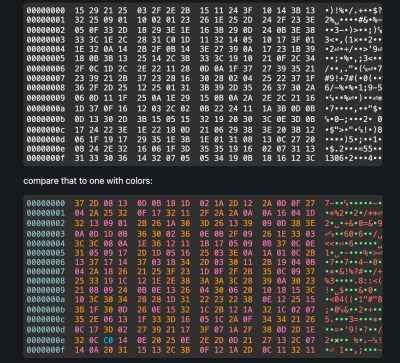Select ASCII text "1306•2•••4••" in the uncolored dump
400x363 pixels.
[353, 158]
